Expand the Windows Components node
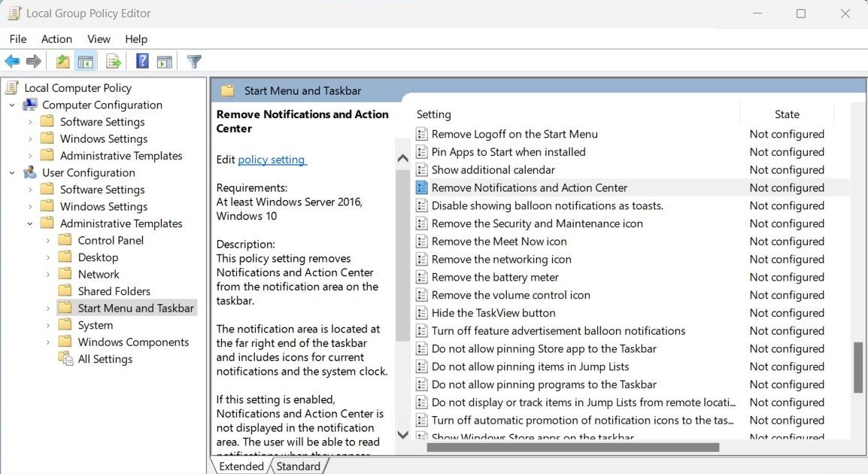 pyautogui.click(x=47, y=342)
